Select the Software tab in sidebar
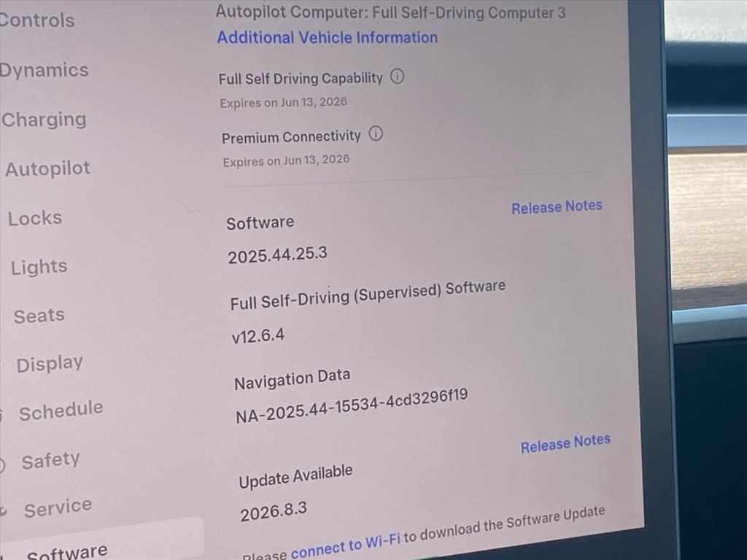Screen dimensions: 747x560 [67, 552]
